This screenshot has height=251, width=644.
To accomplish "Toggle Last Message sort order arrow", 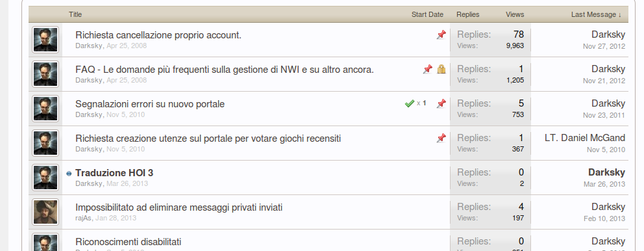I will pyautogui.click(x=620, y=15).
